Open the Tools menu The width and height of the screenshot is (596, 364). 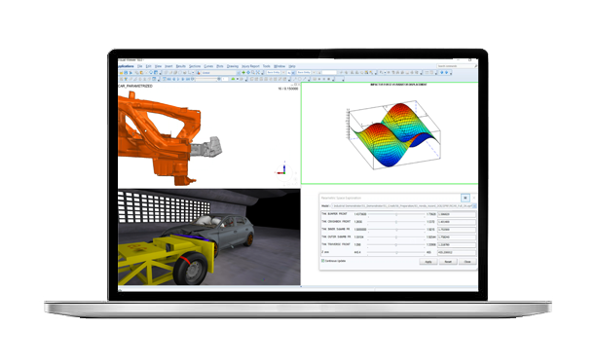[x=267, y=66]
